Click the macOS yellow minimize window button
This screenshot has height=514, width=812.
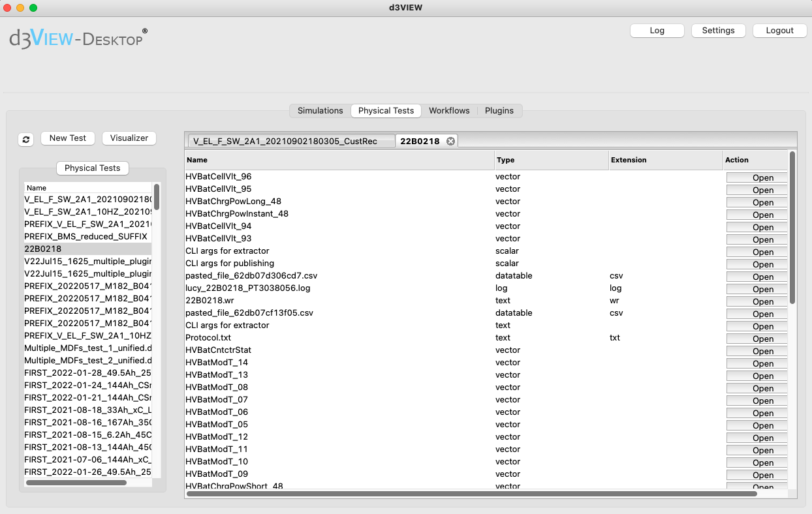coord(20,8)
